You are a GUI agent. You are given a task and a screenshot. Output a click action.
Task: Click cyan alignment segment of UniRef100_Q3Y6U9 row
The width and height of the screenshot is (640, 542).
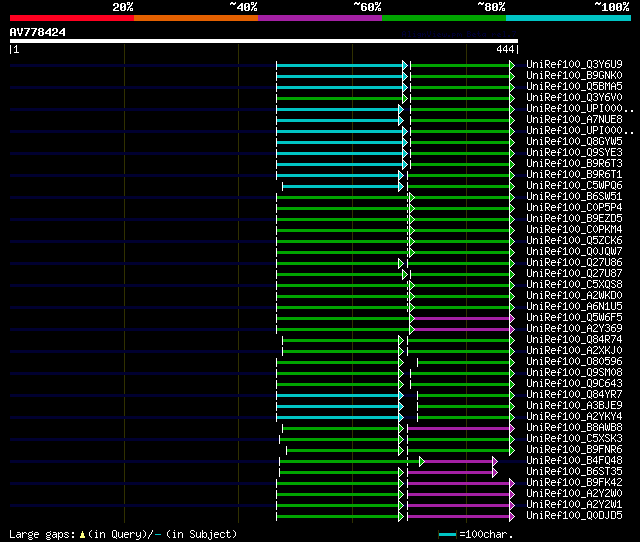[340, 65]
